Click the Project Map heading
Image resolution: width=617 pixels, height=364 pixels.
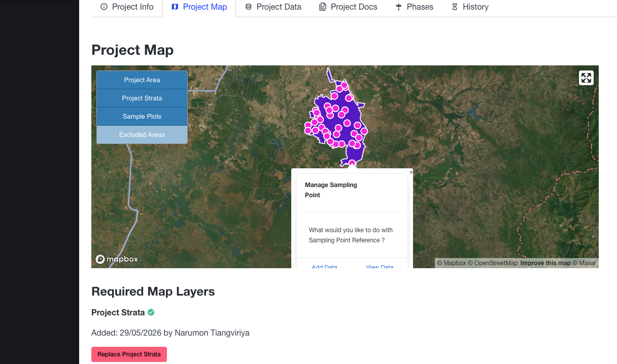click(x=132, y=50)
